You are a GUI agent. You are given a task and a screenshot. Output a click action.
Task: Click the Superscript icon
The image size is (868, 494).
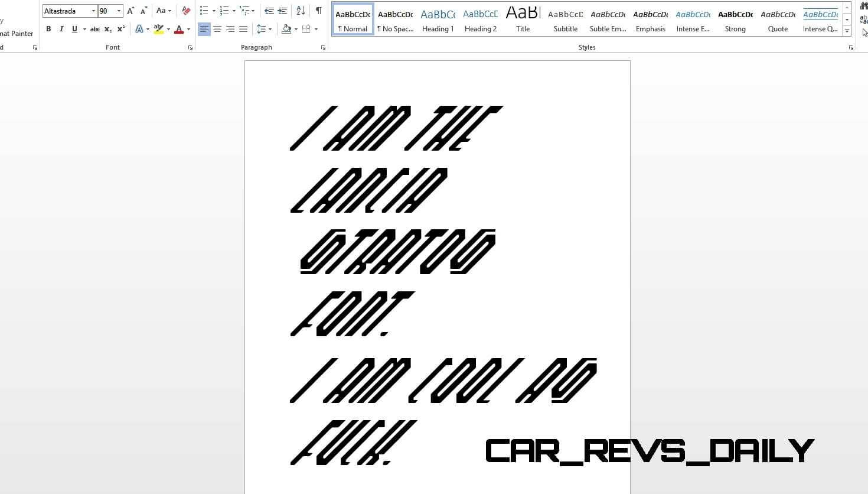(x=121, y=29)
